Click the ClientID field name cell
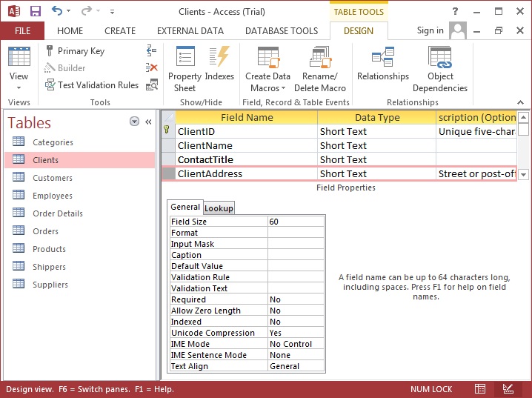The width and height of the screenshot is (532, 398). coord(247,131)
